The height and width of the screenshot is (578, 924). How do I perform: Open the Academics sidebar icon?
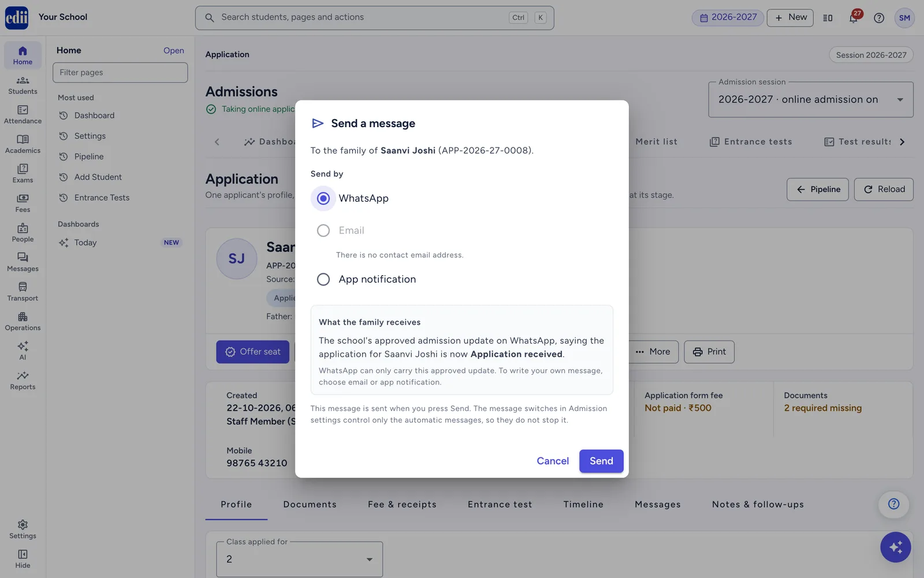(x=23, y=144)
